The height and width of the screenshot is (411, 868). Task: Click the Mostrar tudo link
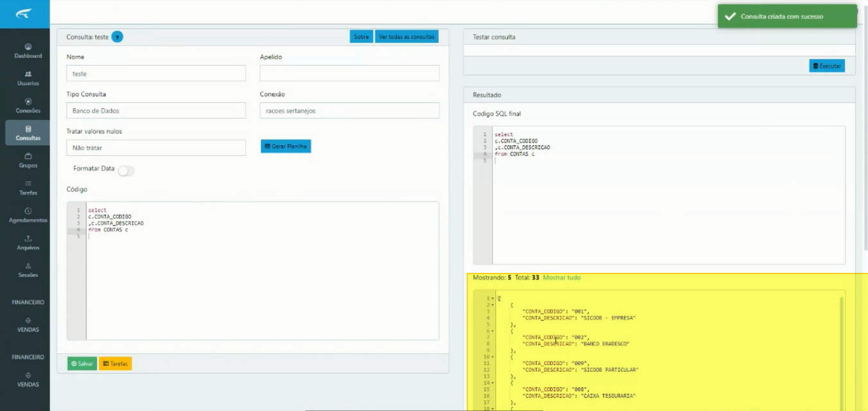click(x=562, y=277)
